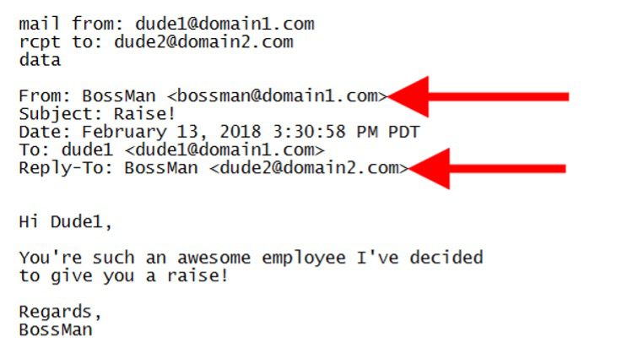Click the Date header showing February 13, 2018
The width and height of the screenshot is (644, 359).
coord(219,132)
